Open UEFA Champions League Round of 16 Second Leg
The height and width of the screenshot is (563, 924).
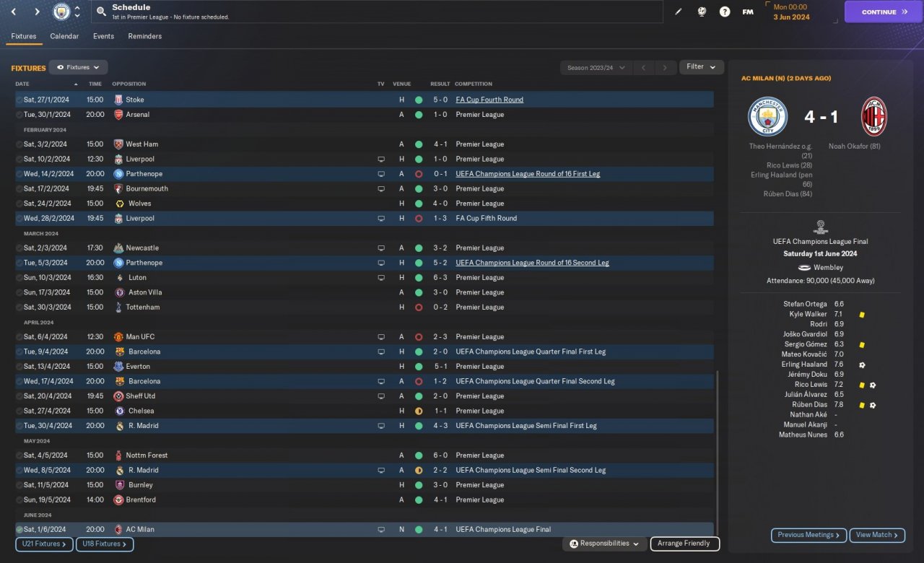click(x=532, y=263)
